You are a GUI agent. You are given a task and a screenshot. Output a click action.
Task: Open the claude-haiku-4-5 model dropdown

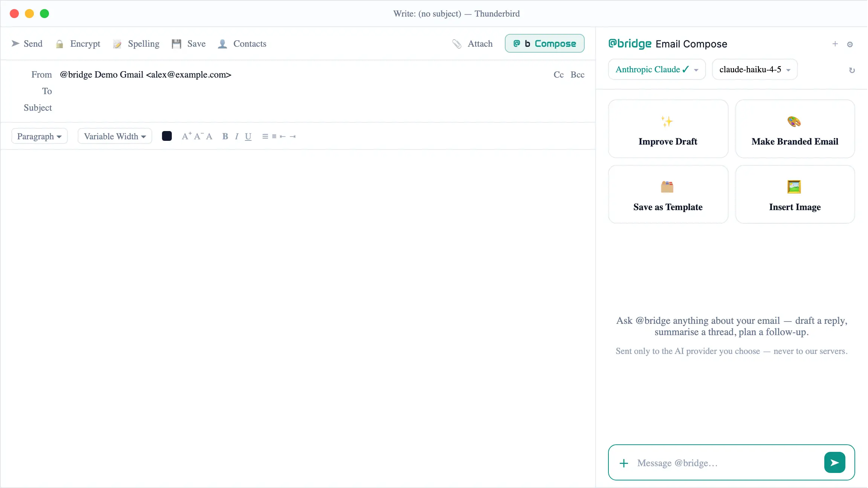[x=755, y=70]
